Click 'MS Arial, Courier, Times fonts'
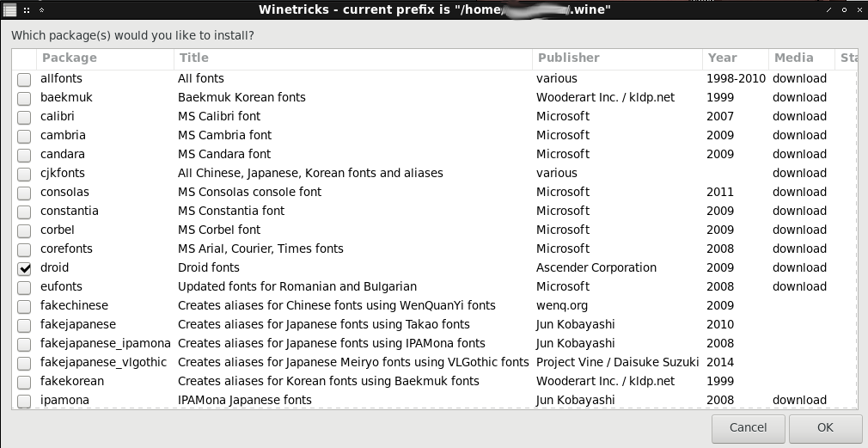The height and width of the screenshot is (448, 868). 260,249
